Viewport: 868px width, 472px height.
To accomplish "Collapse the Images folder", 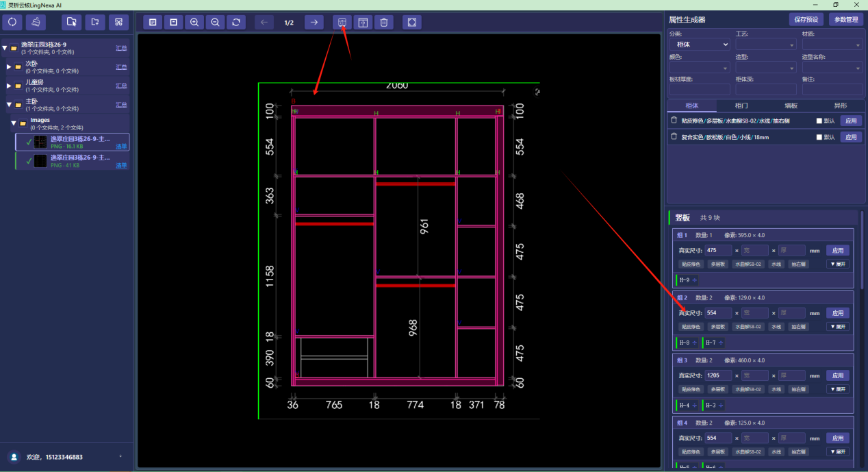I will 14,123.
